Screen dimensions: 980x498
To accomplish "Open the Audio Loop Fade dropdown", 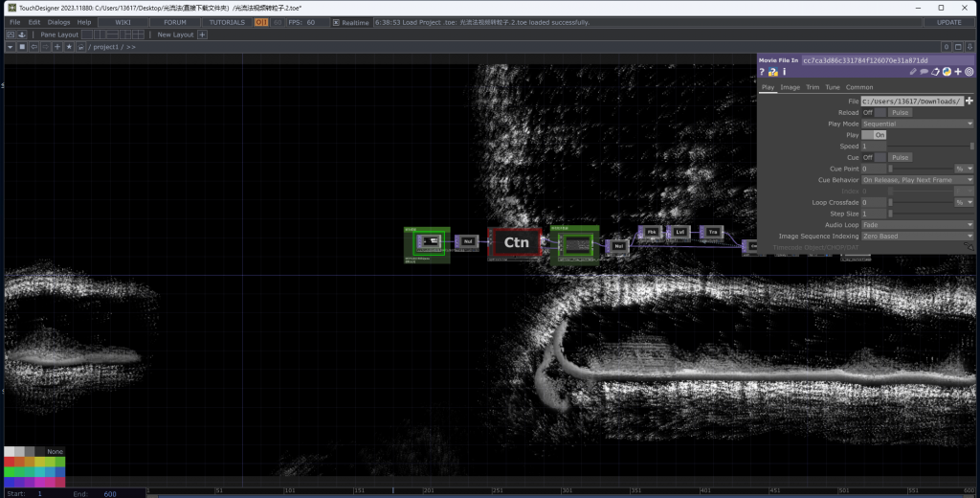I will tap(917, 225).
